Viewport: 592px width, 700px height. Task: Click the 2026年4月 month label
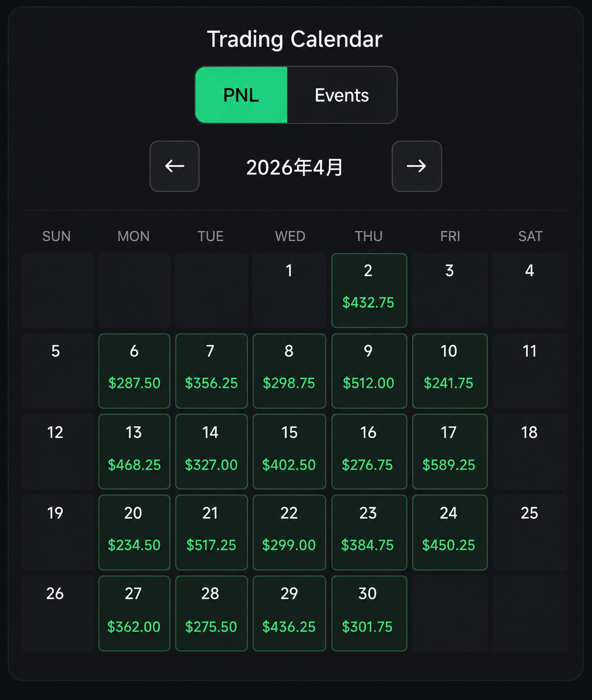295,167
